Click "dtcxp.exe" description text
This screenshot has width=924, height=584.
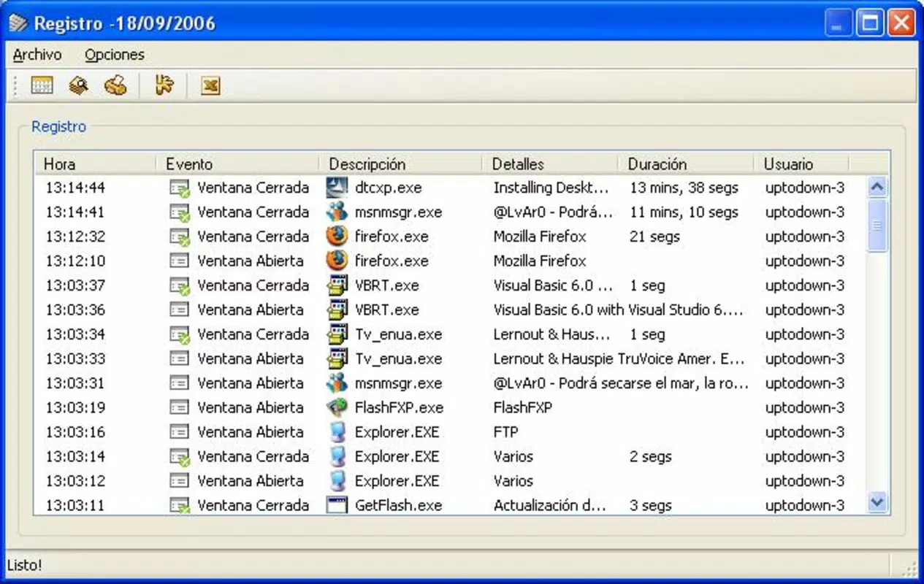pos(388,188)
